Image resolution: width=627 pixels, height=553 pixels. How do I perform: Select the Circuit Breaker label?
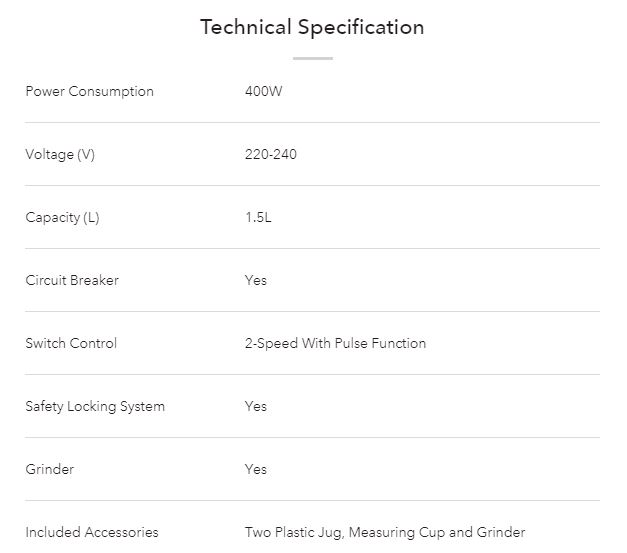[x=72, y=280]
